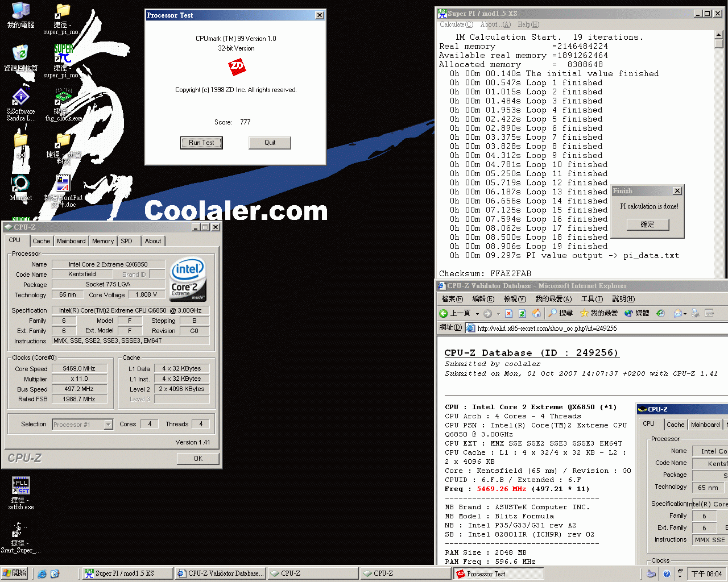This screenshot has width=728, height=582.
Task: Click the Bus Speed value 497.2 MHz
Action: pyautogui.click(x=79, y=389)
